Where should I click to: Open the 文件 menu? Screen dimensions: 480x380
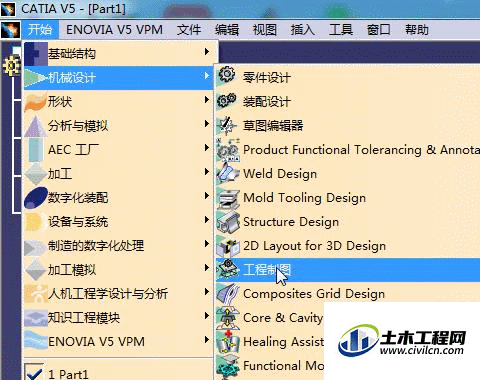189,30
